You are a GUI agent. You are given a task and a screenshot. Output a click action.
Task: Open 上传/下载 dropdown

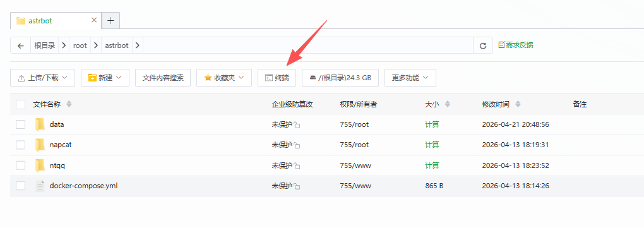(x=43, y=78)
